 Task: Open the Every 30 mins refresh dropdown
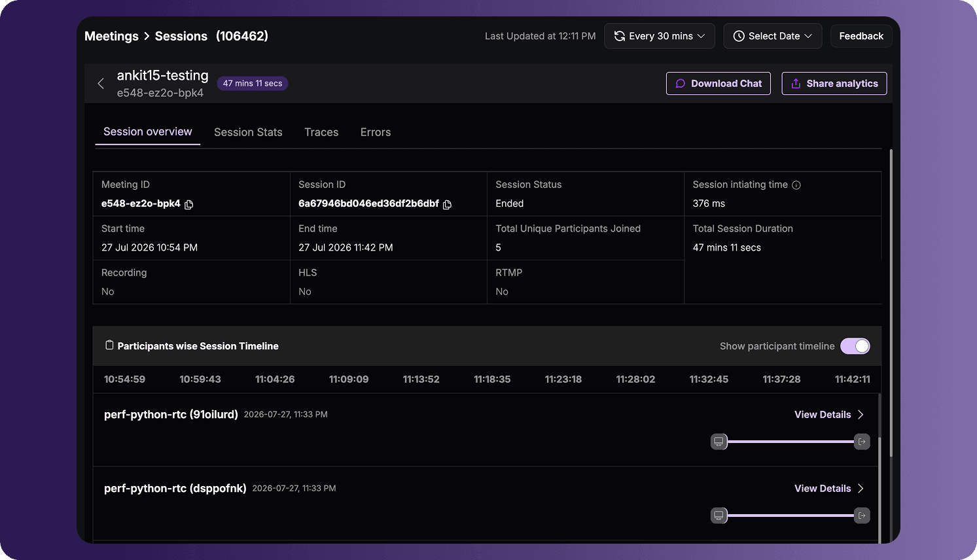tap(660, 36)
